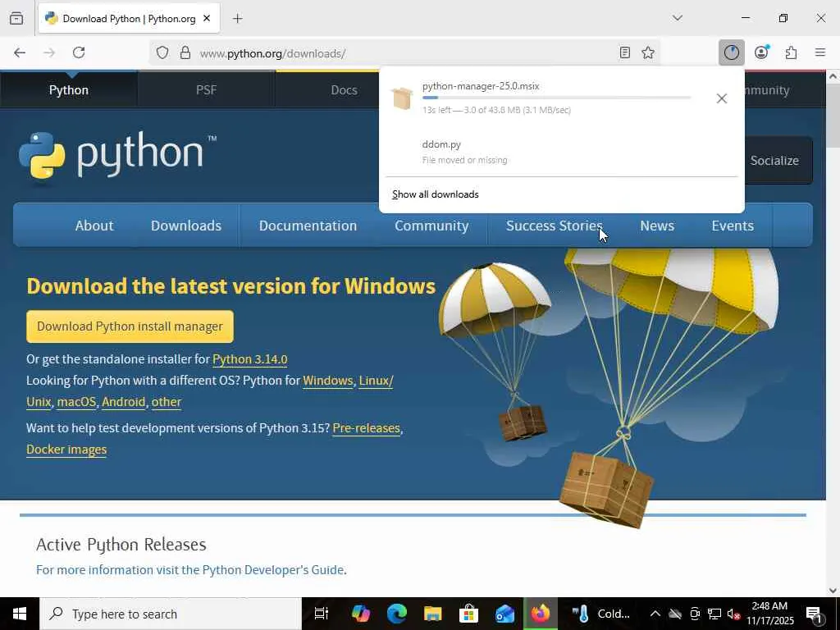The image size is (840, 630).
Task: Click the python-manager-25.0.msix package icon
Action: click(402, 98)
